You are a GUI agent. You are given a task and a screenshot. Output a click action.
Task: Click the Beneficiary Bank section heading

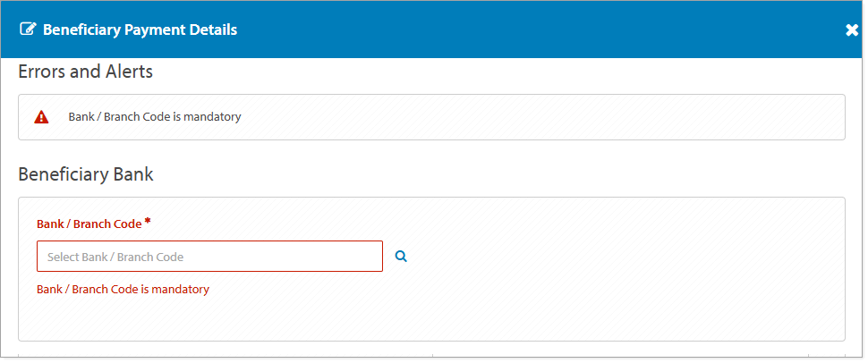86,175
